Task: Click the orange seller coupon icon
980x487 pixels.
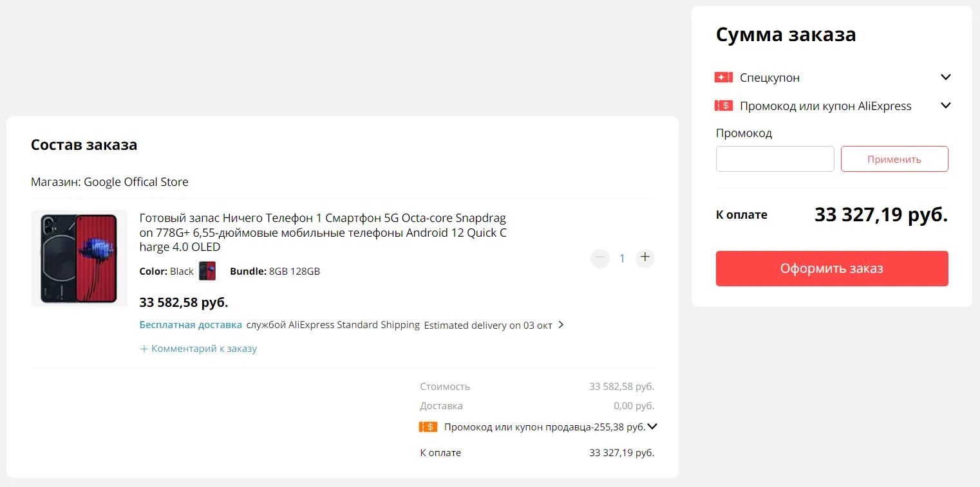Action: (x=428, y=427)
